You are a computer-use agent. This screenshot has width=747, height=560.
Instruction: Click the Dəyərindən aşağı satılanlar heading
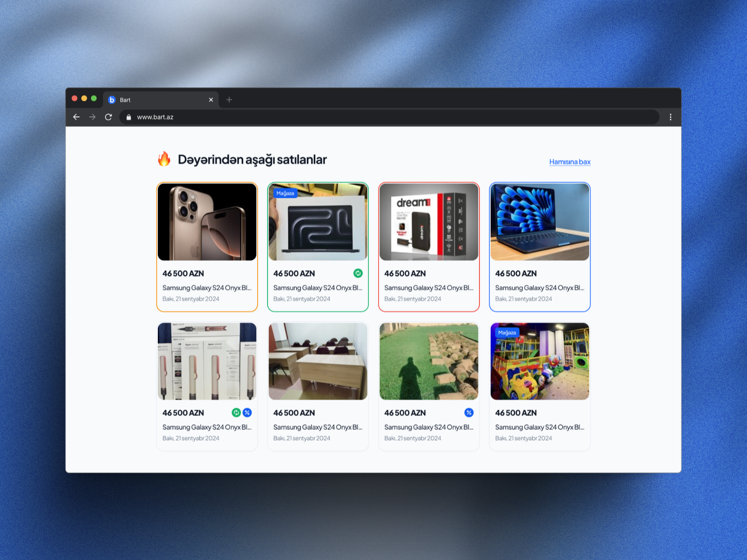pyautogui.click(x=252, y=160)
